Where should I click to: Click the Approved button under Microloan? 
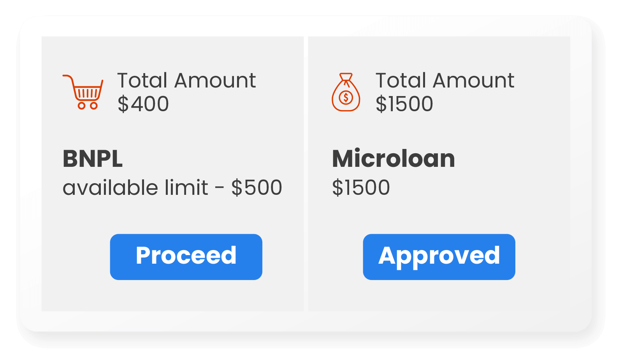pos(439,256)
